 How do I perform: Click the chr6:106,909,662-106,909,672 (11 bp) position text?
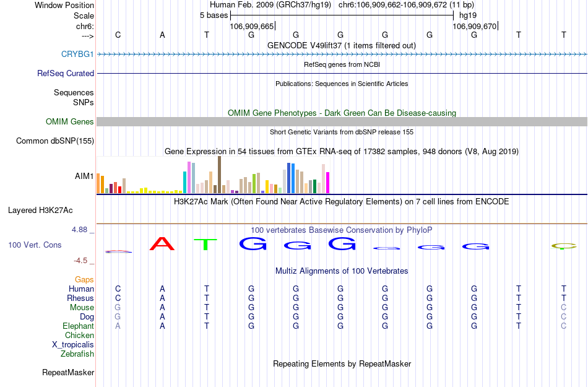point(406,5)
